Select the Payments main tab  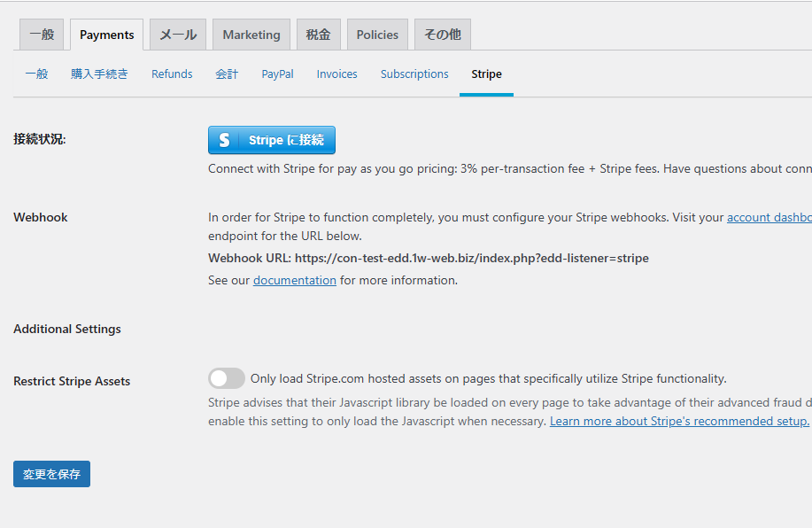(x=106, y=35)
